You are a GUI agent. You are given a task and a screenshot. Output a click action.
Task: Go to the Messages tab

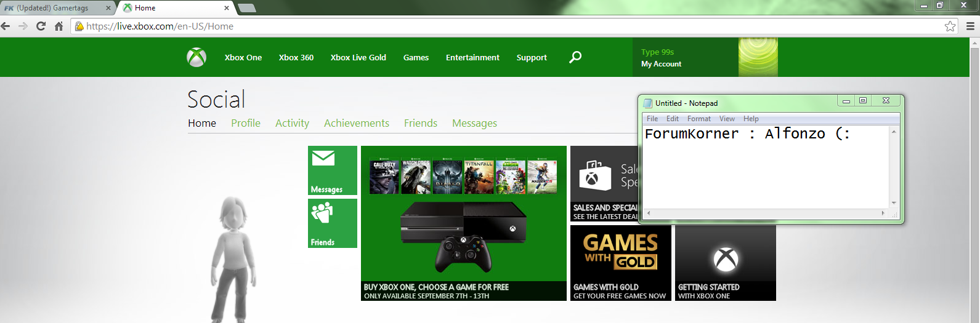474,123
